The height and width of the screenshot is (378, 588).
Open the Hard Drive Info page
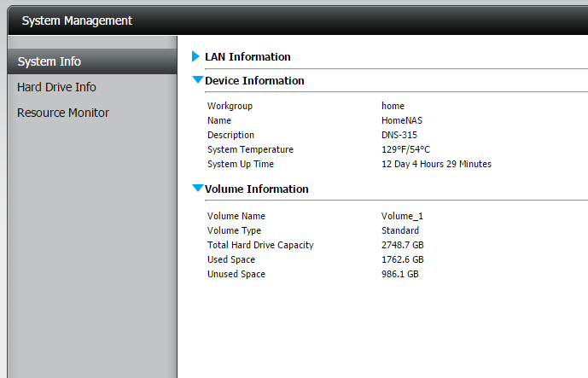pos(56,87)
